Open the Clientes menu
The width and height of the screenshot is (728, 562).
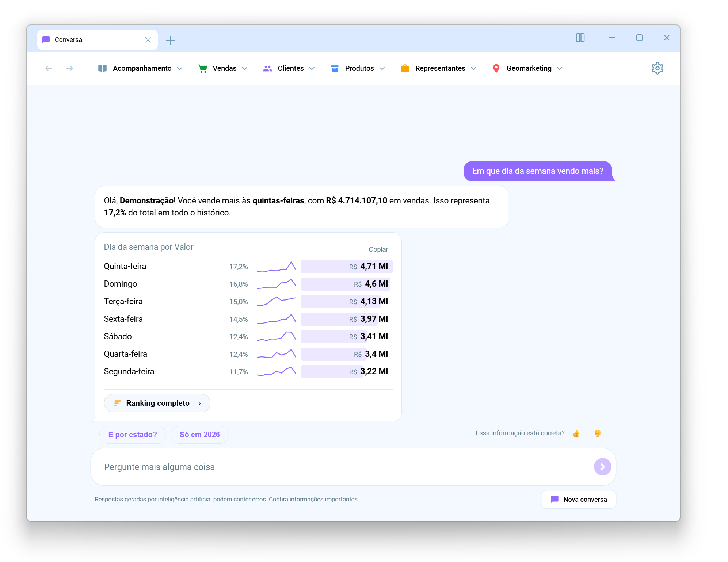(289, 68)
